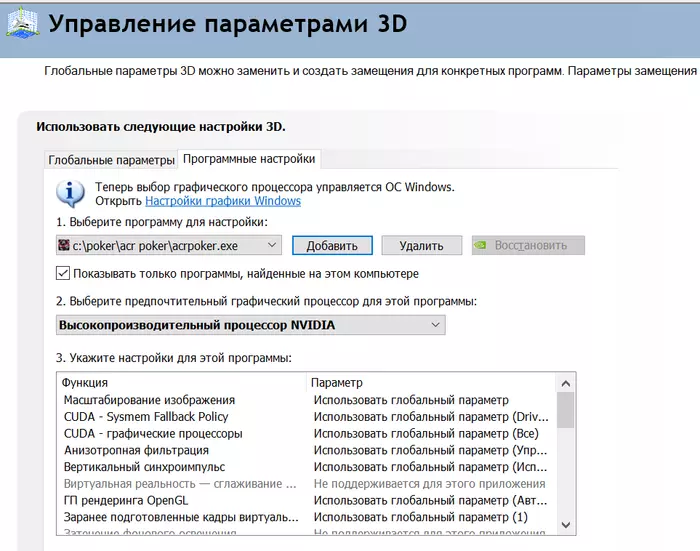The image size is (700, 551).
Task: Click the Масштабирование изображения parameter value
Action: (411, 400)
